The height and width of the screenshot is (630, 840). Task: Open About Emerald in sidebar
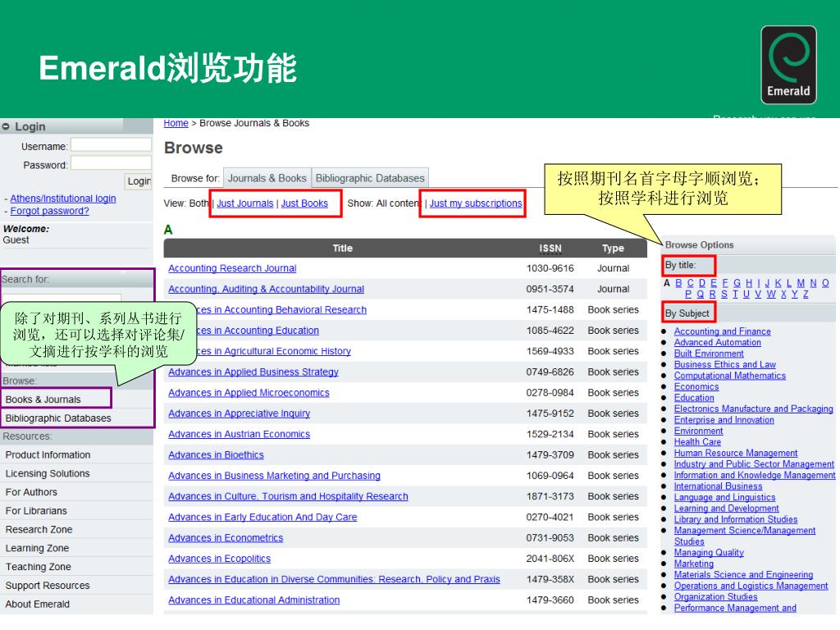pyautogui.click(x=38, y=605)
